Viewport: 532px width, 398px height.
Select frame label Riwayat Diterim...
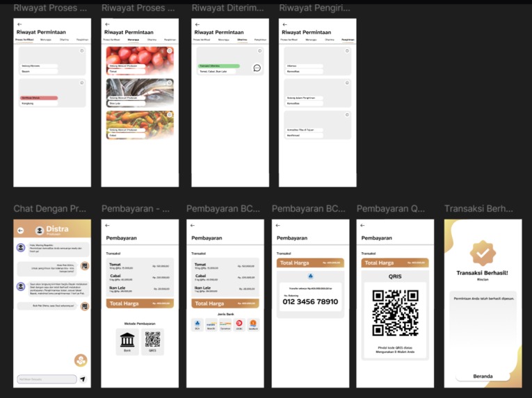227,8
